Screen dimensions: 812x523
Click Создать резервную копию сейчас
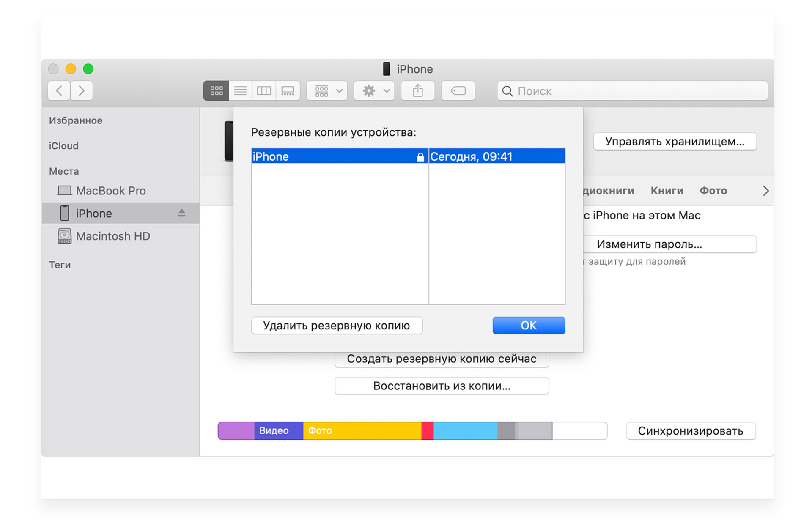(442, 359)
